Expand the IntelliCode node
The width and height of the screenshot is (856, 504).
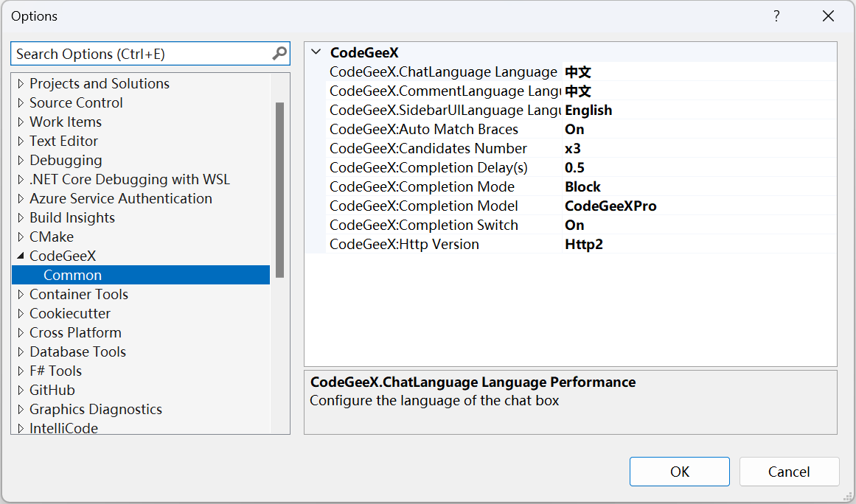pyautogui.click(x=21, y=428)
